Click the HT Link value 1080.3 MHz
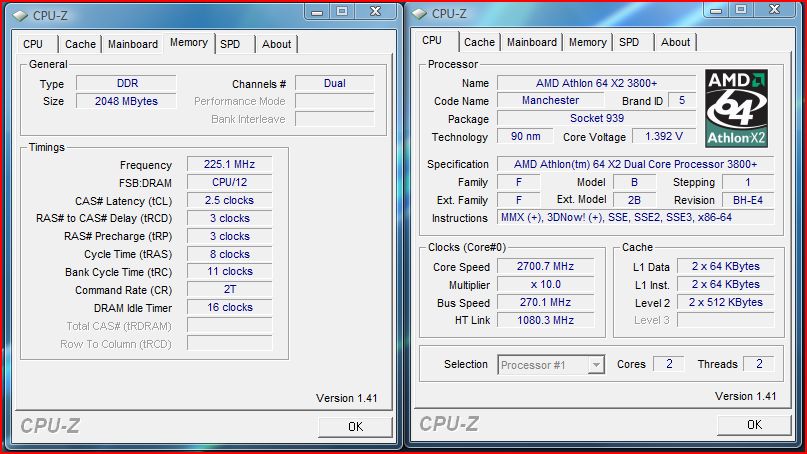 point(546,320)
